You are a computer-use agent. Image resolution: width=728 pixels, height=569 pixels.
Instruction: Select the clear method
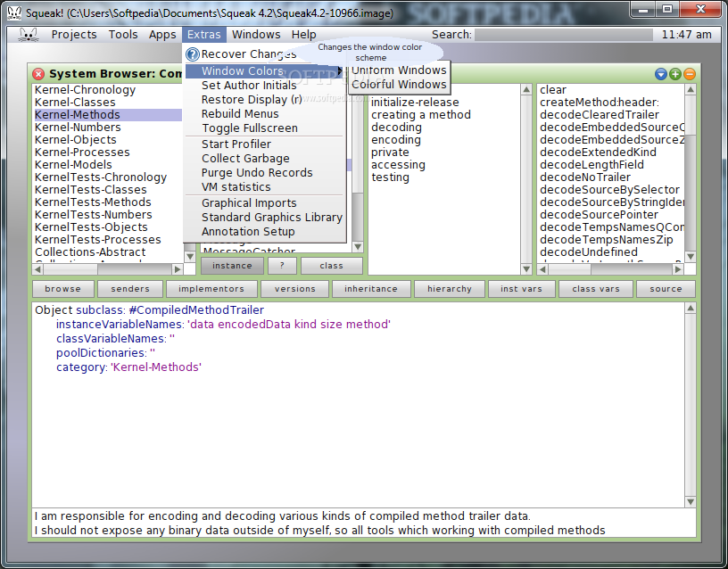click(x=553, y=89)
